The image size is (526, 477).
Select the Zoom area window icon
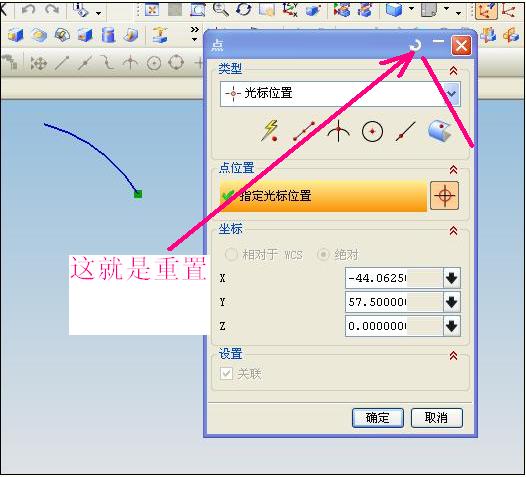pyautogui.click(x=198, y=9)
